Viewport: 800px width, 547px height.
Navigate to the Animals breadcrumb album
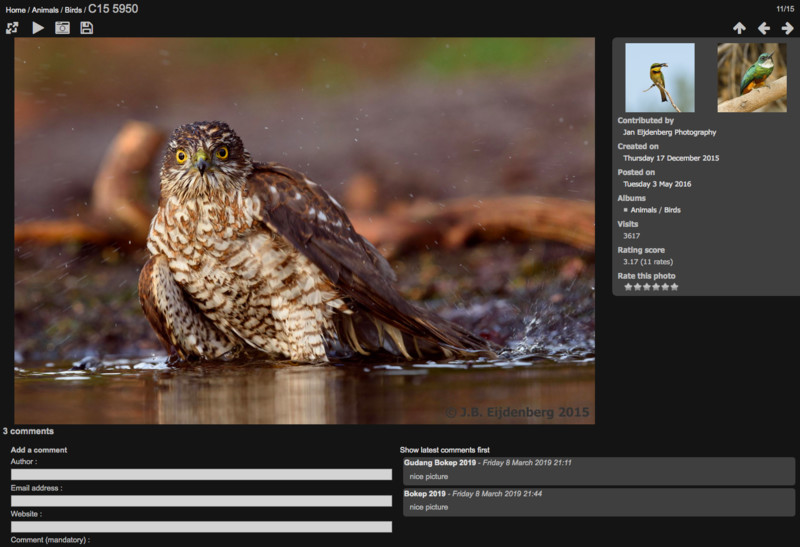45,10
